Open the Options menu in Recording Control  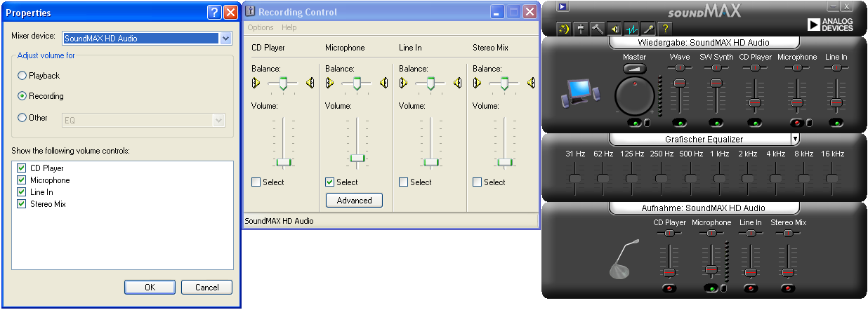pyautogui.click(x=261, y=28)
